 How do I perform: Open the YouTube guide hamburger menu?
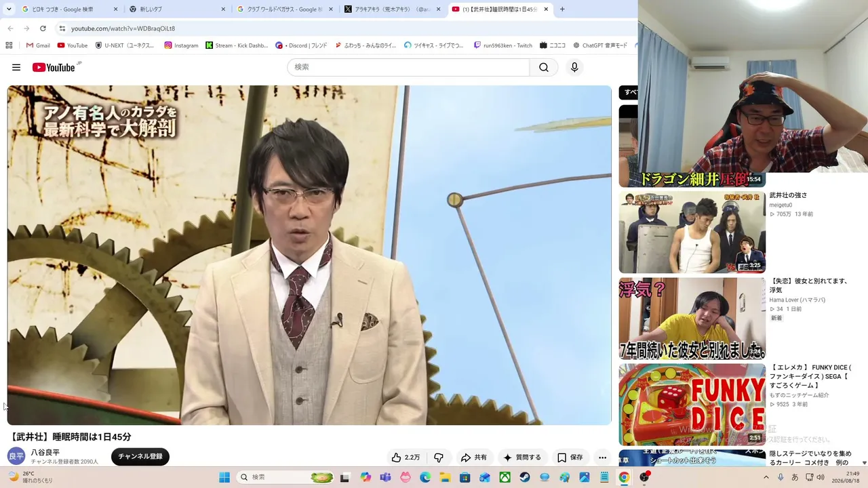(16, 67)
